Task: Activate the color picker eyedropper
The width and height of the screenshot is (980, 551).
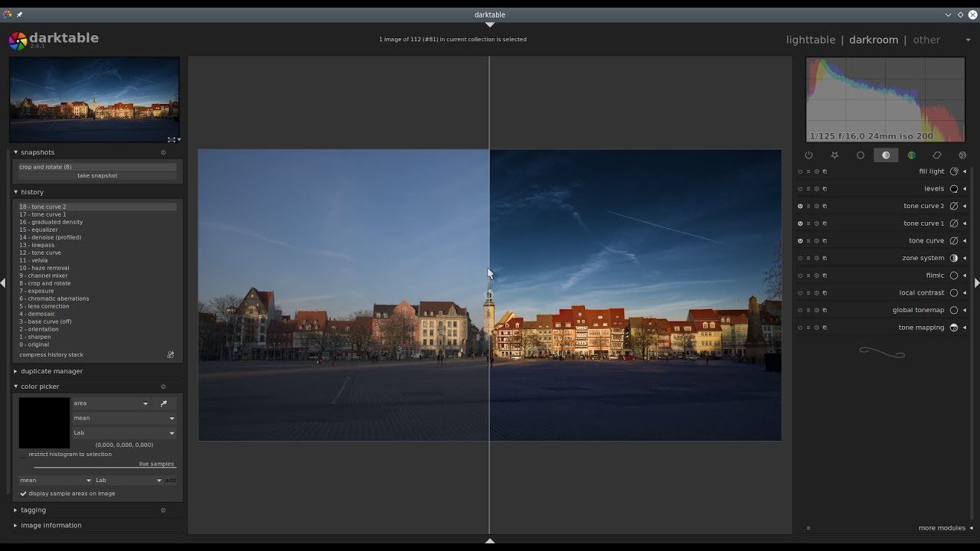Action: point(163,403)
